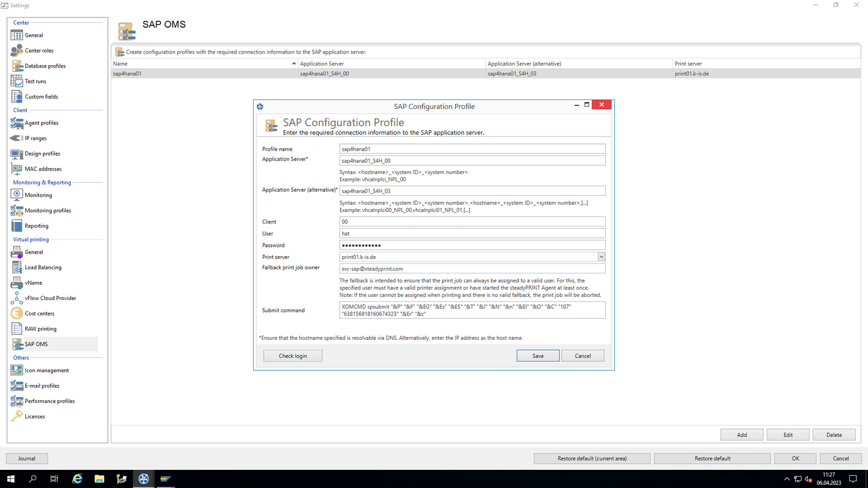This screenshot has width=868, height=488.
Task: Sort by Application Server column header
Action: tap(392, 63)
